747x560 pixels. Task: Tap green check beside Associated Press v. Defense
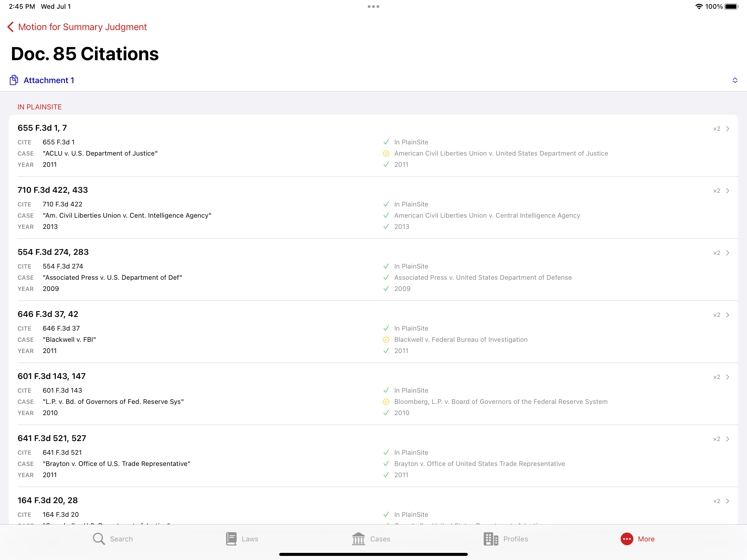click(x=386, y=278)
